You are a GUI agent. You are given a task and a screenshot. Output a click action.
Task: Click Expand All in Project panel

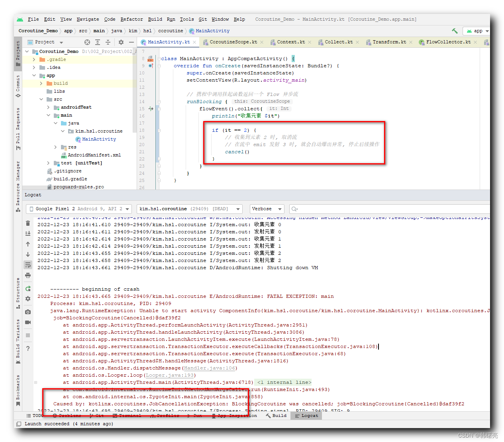point(98,42)
